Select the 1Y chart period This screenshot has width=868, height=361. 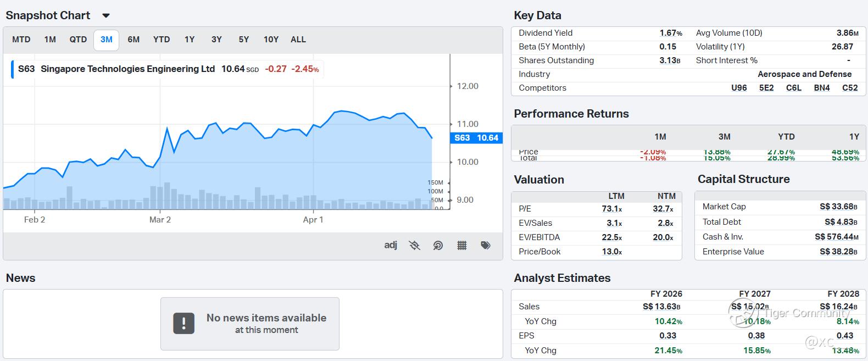tap(190, 40)
